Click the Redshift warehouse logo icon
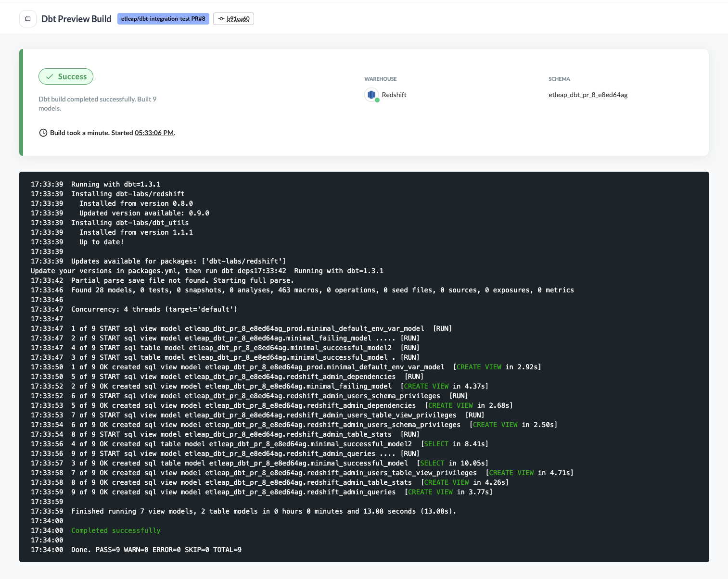728x579 pixels. pyautogui.click(x=371, y=95)
